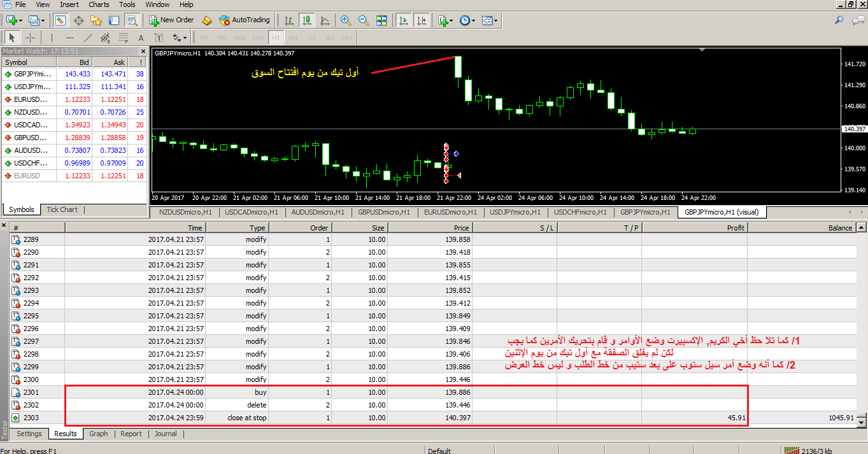Click the chat bubbles icon at top right
The image size is (868, 454).
pos(857,20)
